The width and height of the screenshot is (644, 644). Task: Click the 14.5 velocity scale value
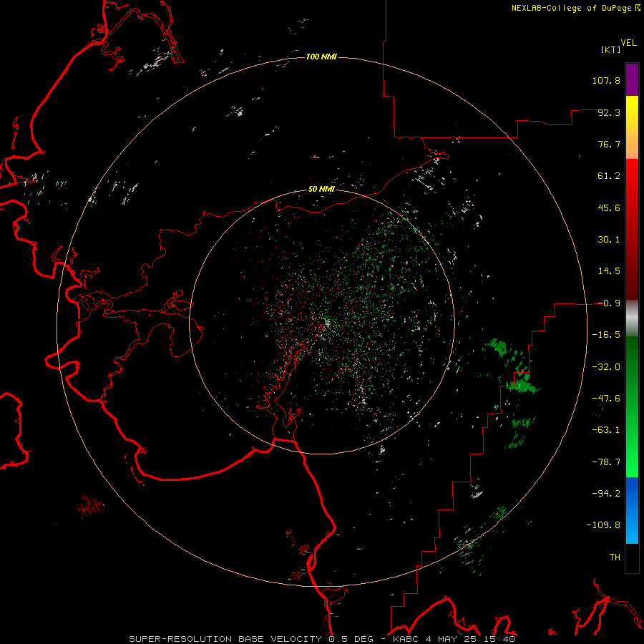point(609,271)
